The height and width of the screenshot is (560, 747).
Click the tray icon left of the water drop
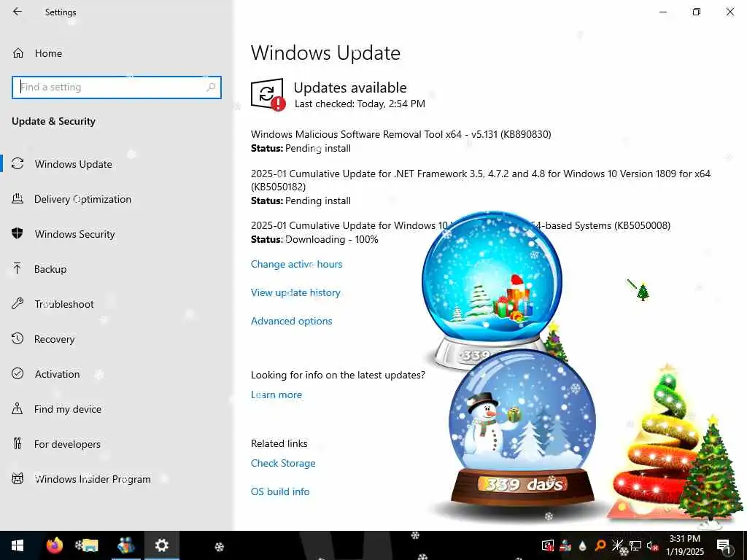(x=565, y=545)
